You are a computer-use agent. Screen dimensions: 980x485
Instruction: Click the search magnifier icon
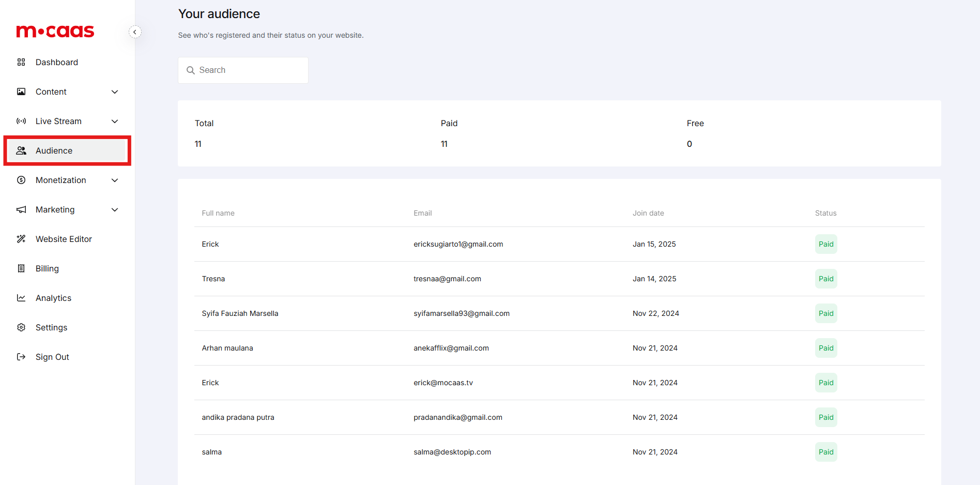[191, 70]
